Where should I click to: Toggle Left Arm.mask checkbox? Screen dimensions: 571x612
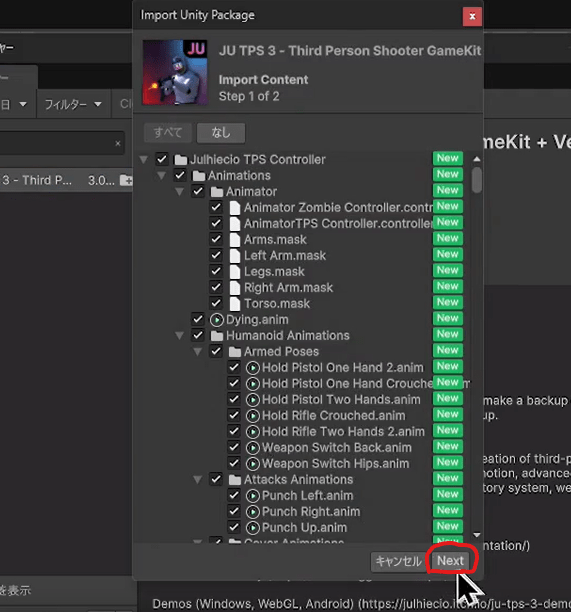[x=216, y=255]
